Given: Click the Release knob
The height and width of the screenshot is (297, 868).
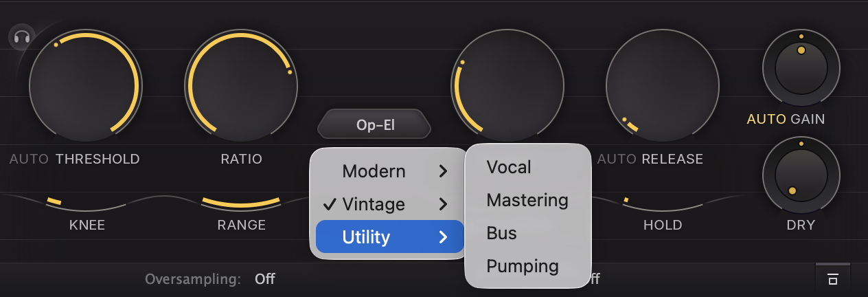Looking at the screenshot, I should pos(662,86).
